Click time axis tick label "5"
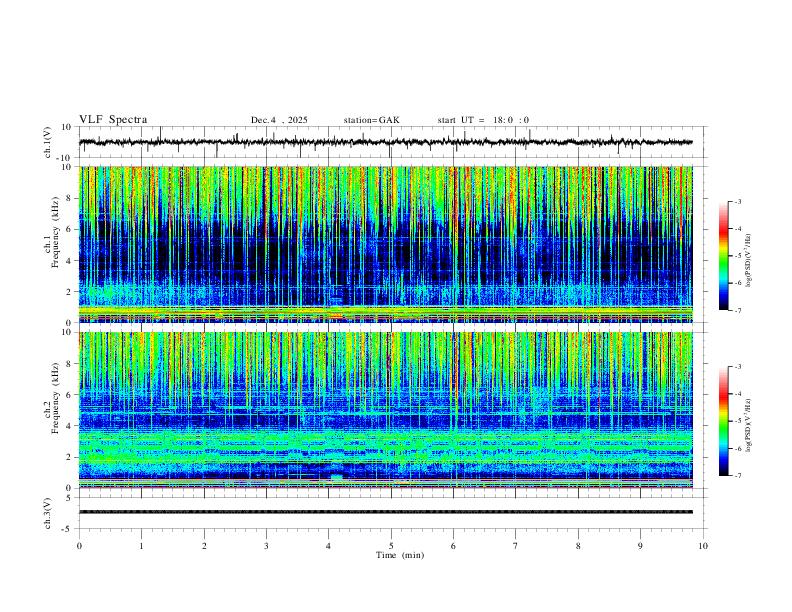 [x=391, y=546]
